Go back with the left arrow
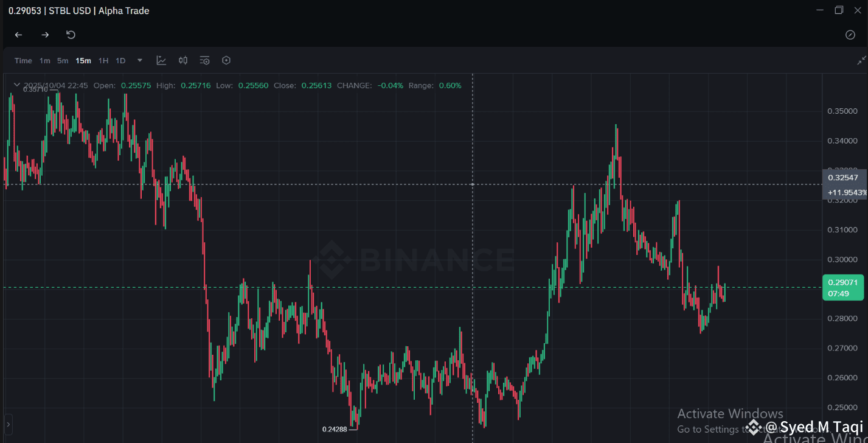The image size is (868, 443). click(18, 35)
